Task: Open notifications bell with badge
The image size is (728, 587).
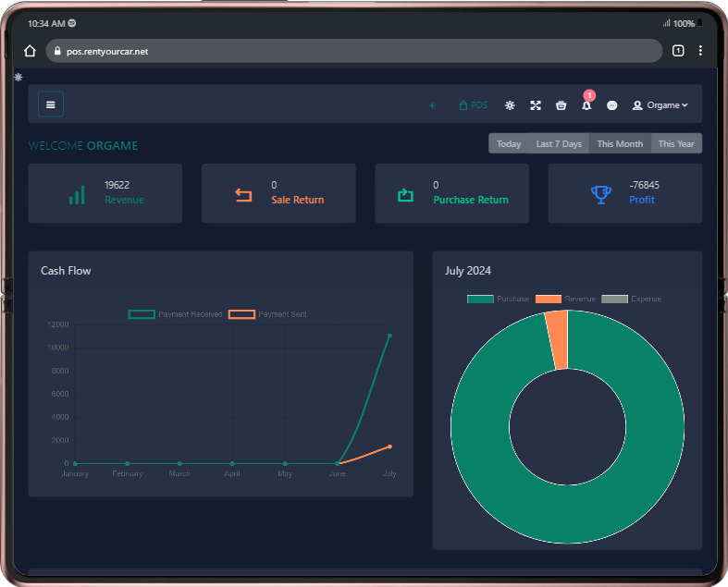Action: [x=586, y=104]
